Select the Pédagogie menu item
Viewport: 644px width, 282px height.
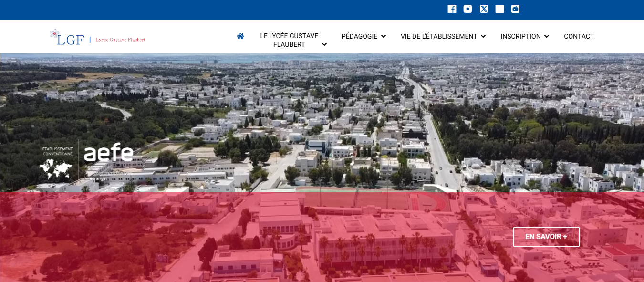point(359,36)
